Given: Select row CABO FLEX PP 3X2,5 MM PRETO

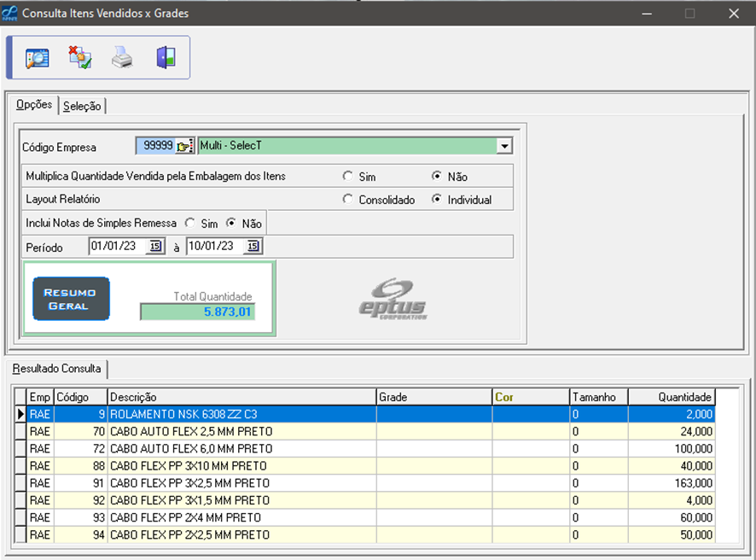Looking at the screenshot, I should [x=190, y=483].
